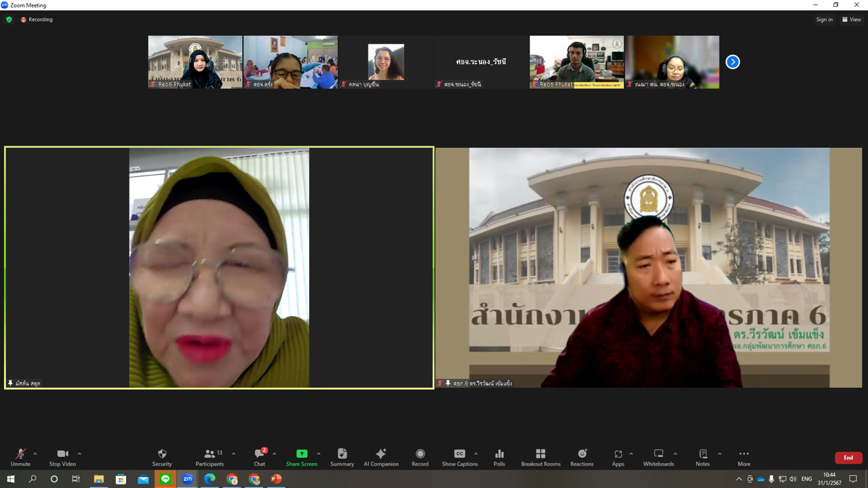This screenshot has height=488, width=868.
Task: Expand audio options arrow beside Unmute
Action: [x=35, y=454]
